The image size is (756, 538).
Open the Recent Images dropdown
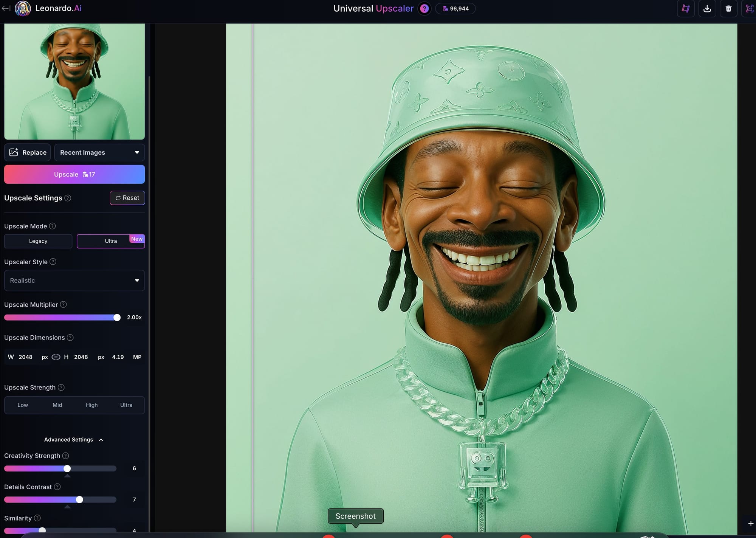coord(99,152)
